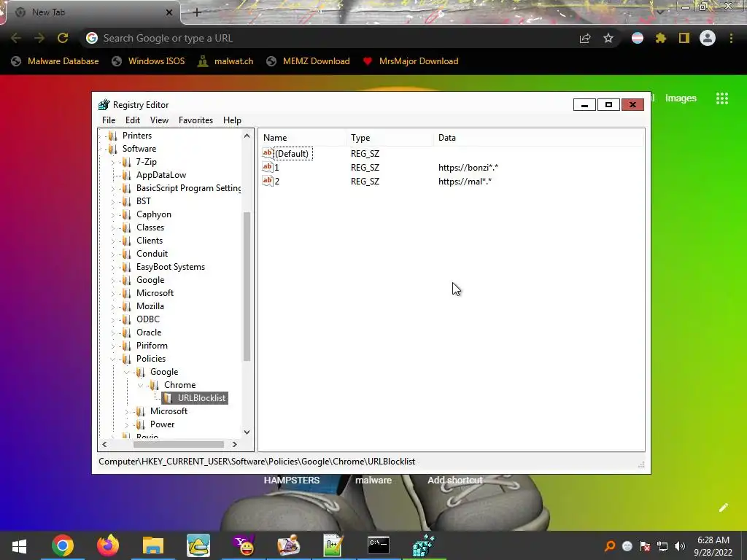Toggle the Chrome side panel icon

(x=684, y=38)
